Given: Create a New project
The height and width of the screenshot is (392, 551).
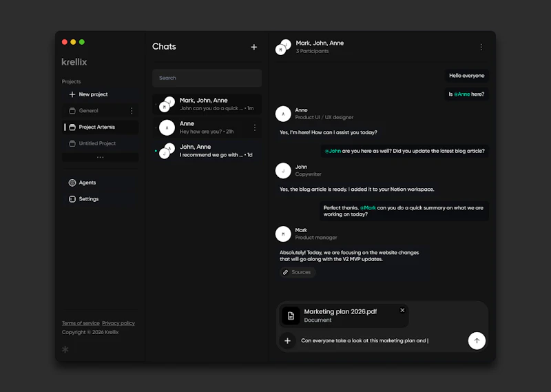Looking at the screenshot, I should tap(100, 94).
